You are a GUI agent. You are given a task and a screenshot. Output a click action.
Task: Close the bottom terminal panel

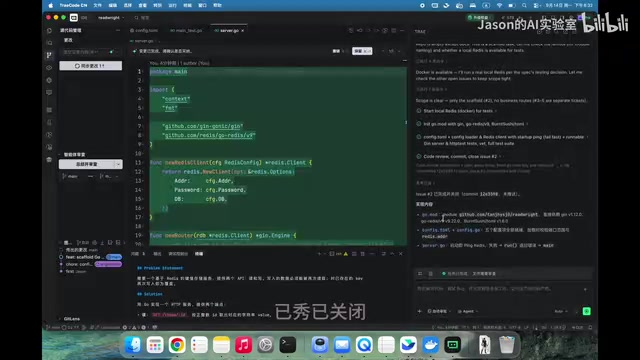tap(400, 254)
